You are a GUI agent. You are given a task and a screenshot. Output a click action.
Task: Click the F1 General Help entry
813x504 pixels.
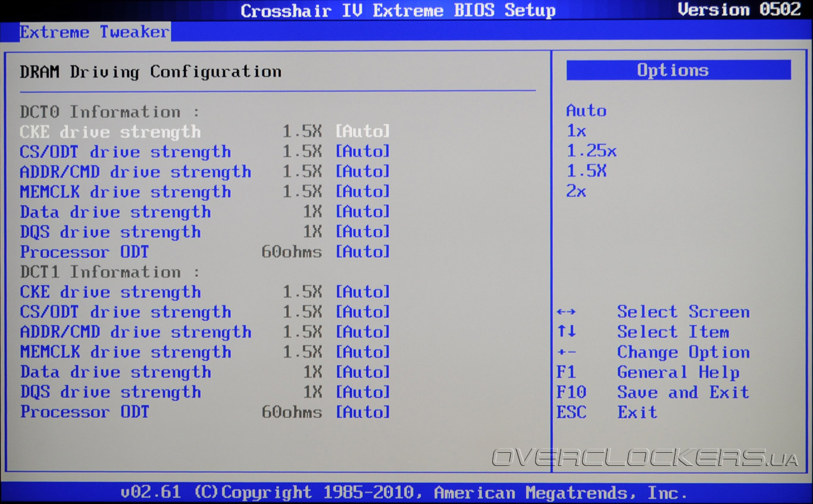pos(648,372)
